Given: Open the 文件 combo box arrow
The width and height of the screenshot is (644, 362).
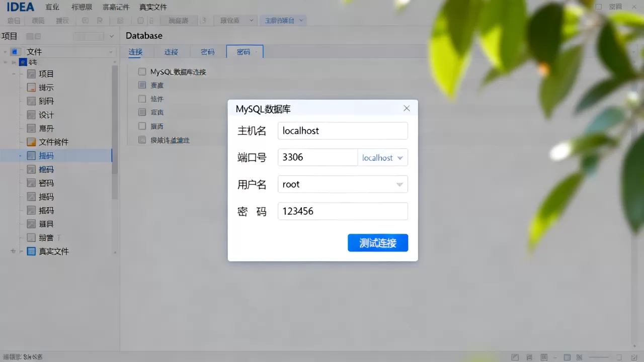Looking at the screenshot, I should click(x=111, y=52).
